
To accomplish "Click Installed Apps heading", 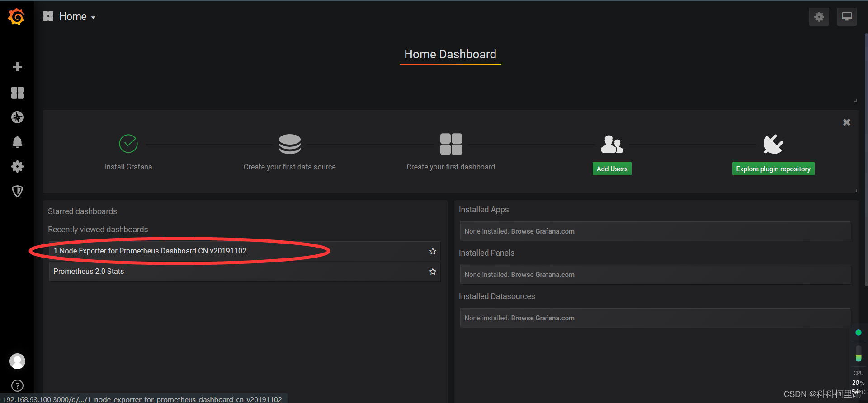I will point(484,210).
